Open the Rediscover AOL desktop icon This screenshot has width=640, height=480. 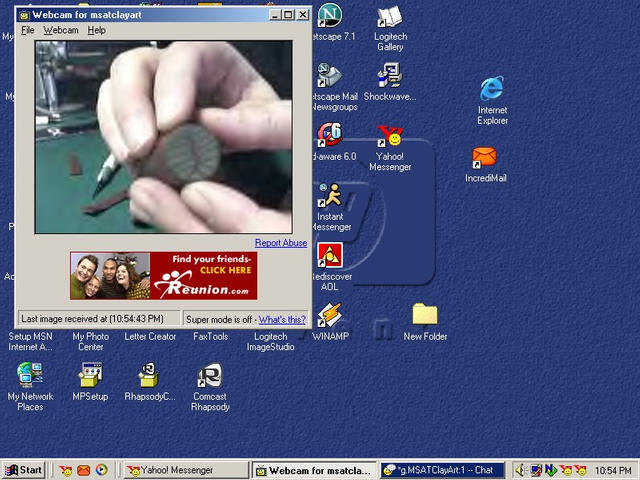tap(330, 255)
